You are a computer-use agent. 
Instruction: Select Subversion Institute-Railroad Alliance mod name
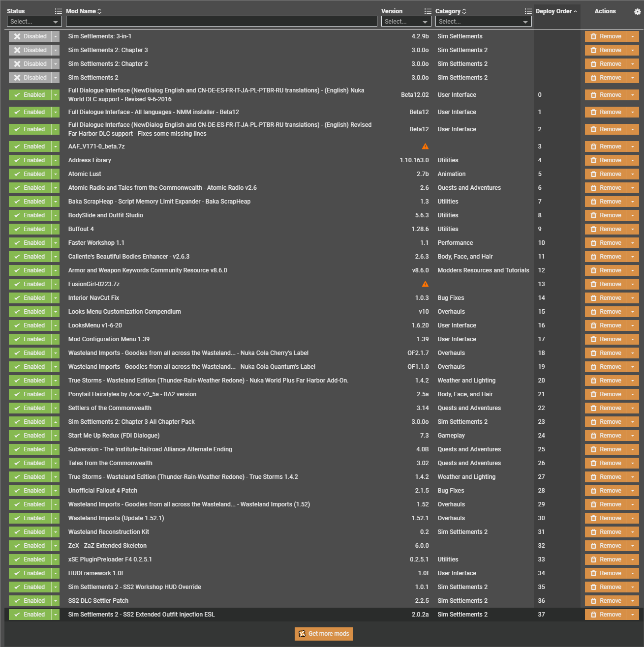pyautogui.click(x=150, y=449)
